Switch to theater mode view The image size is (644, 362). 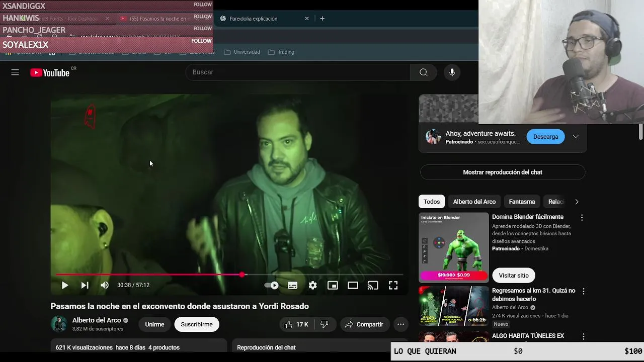tap(353, 285)
